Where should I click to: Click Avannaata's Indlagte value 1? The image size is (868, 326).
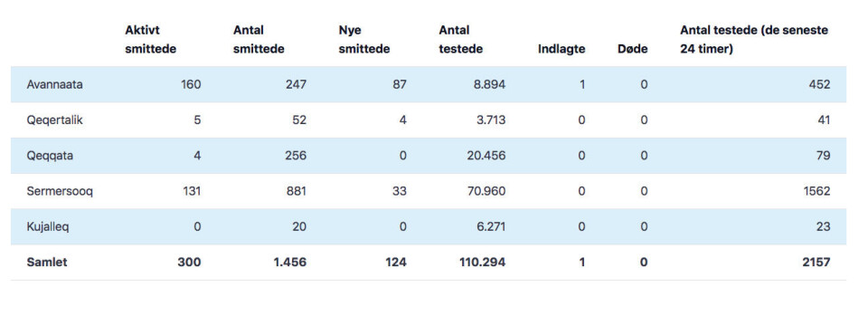click(x=582, y=84)
